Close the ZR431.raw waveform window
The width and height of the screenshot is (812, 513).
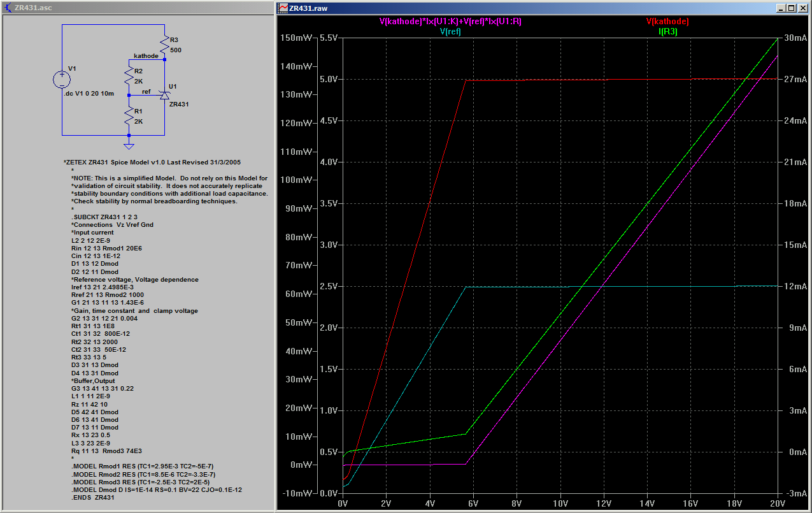point(802,8)
